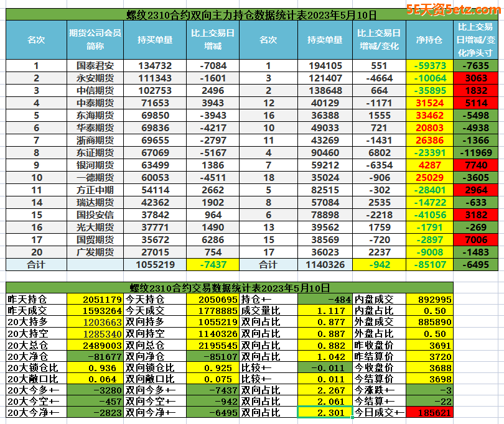Viewport: 504px width, 424px height.
Task: Click the total cell -6495 in 合计 row
Action: click(x=476, y=265)
